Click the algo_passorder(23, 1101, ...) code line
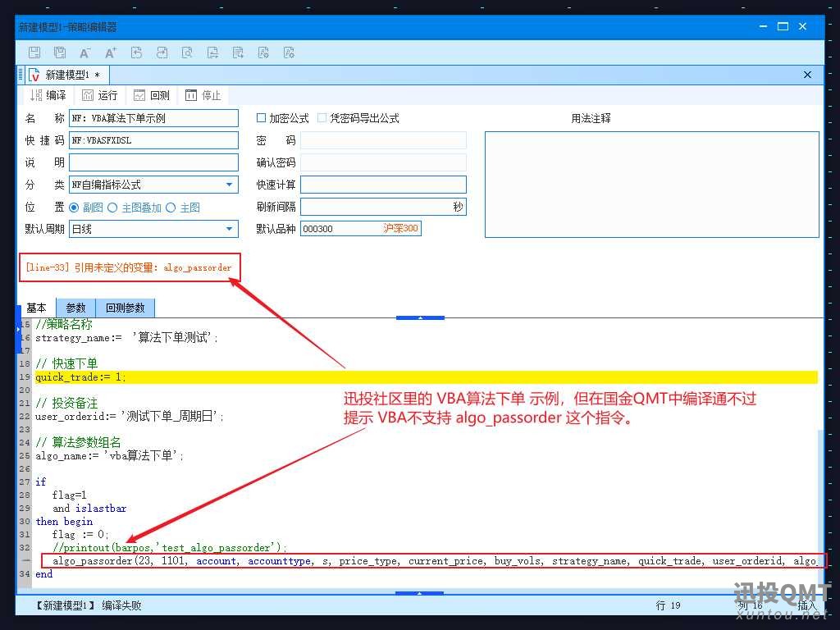Image resolution: width=840 pixels, height=630 pixels. click(434, 561)
